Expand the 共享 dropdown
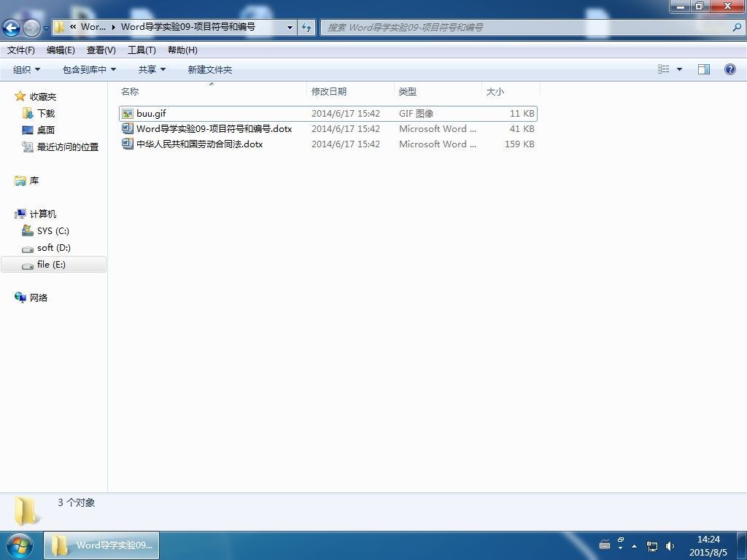The width and height of the screenshot is (747, 560). [x=152, y=69]
